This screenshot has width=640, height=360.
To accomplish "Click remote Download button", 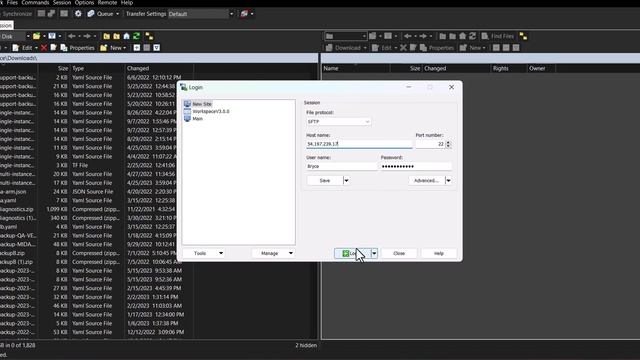I will pyautogui.click(x=343, y=48).
